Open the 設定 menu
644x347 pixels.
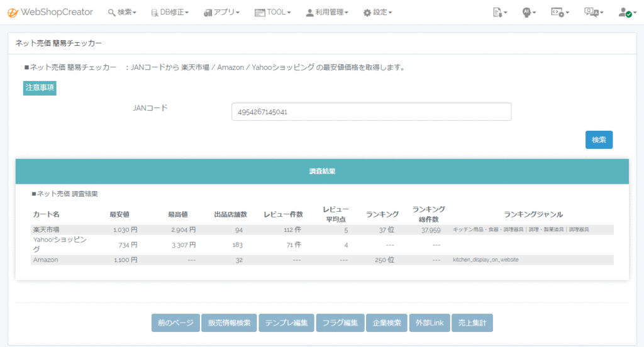377,13
